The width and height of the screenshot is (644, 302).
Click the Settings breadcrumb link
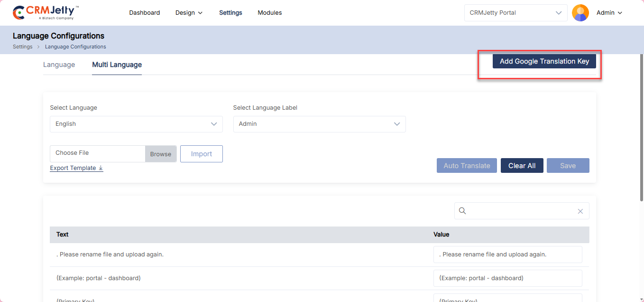coord(22,47)
